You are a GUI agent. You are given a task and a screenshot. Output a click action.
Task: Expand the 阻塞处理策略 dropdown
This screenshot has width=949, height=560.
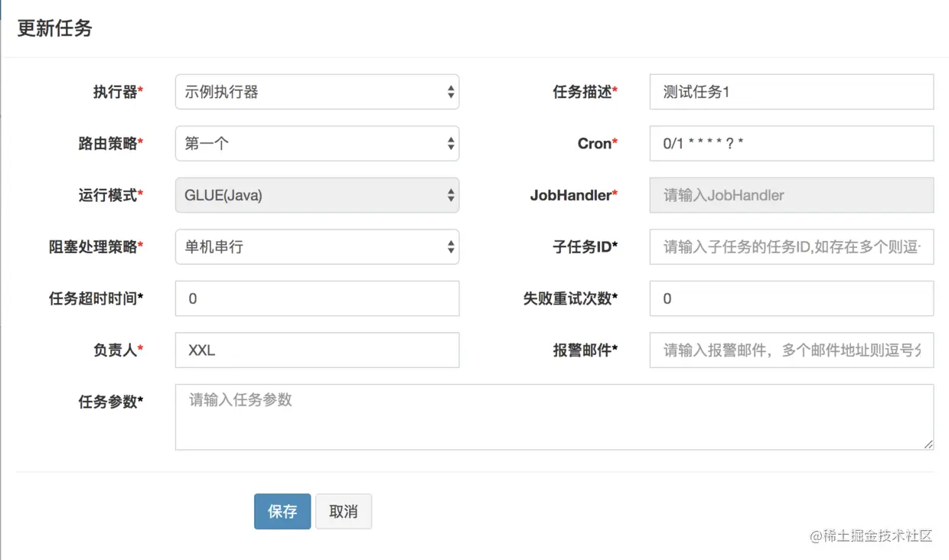point(317,247)
